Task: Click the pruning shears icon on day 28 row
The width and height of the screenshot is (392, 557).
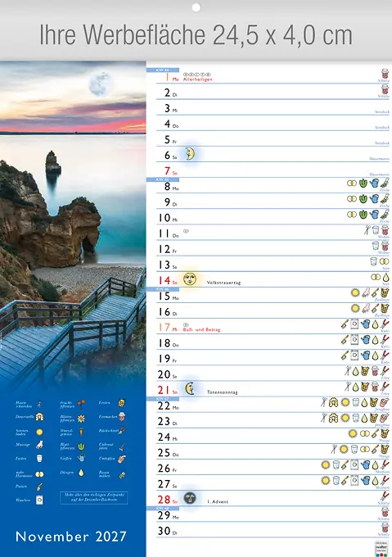Action: coord(385,496)
